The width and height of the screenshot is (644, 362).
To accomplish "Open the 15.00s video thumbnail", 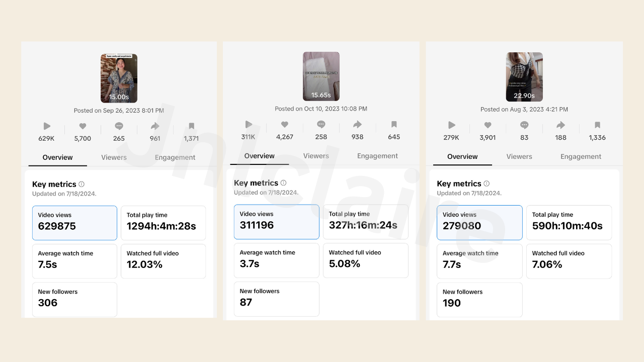I will [119, 78].
